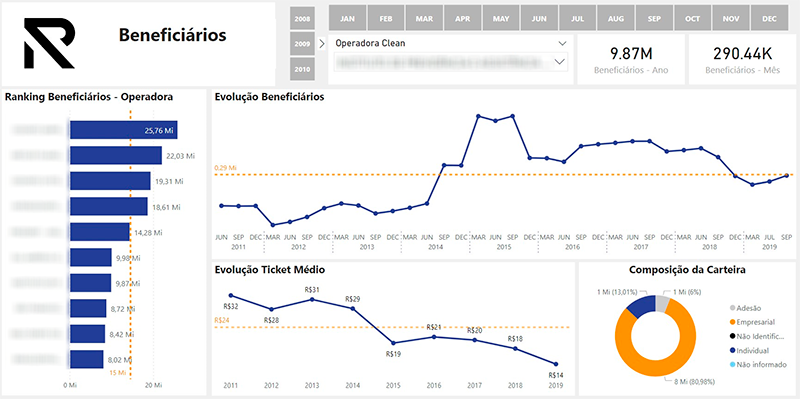This screenshot has height=399, width=800.
Task: Select the 2008 year filter
Action: pyautogui.click(x=302, y=19)
